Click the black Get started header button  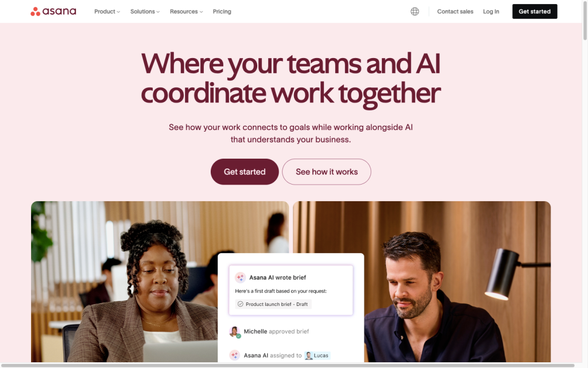click(x=535, y=11)
